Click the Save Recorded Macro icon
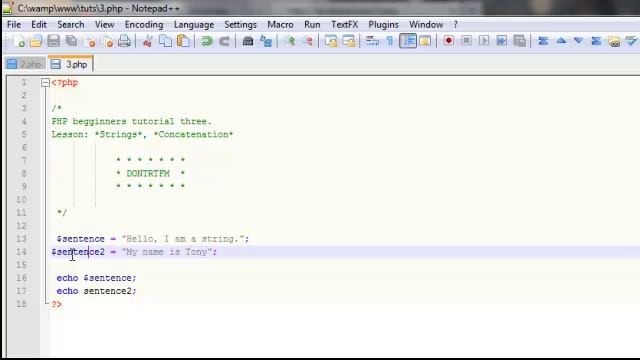This screenshot has height=360, width=640. (x=520, y=41)
